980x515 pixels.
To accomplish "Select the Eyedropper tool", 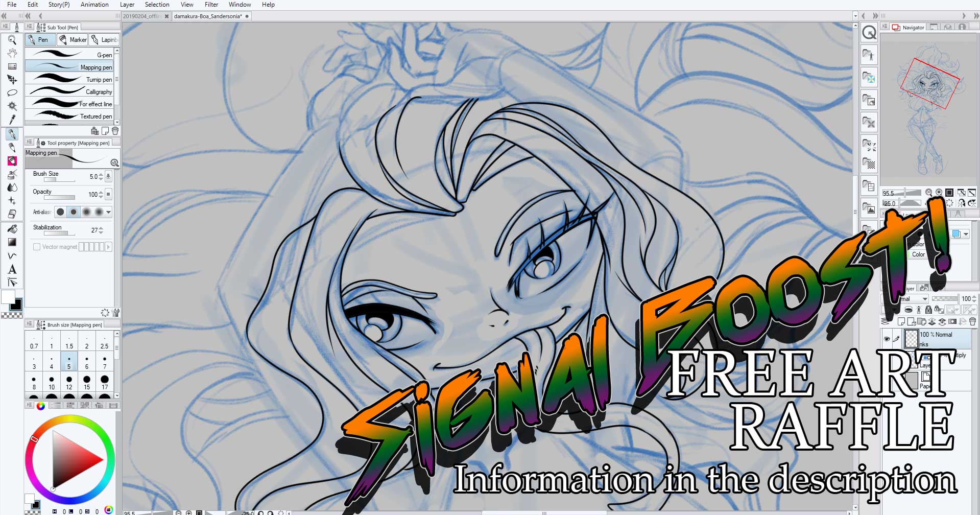I will [x=12, y=119].
